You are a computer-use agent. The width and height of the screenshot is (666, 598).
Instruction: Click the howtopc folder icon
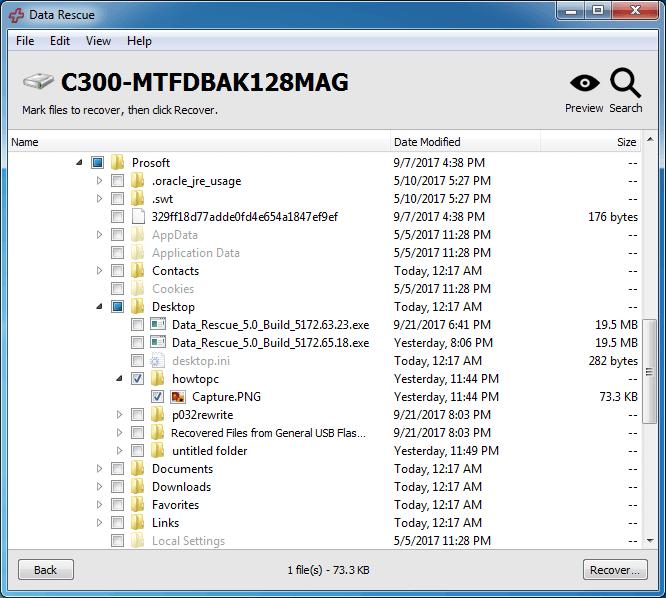pyautogui.click(x=157, y=378)
